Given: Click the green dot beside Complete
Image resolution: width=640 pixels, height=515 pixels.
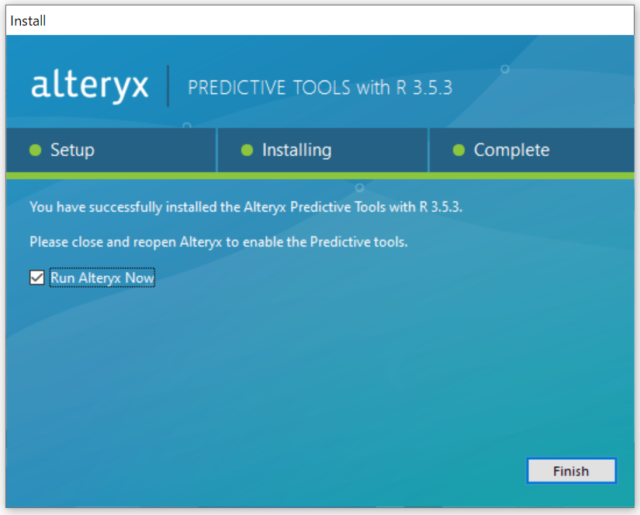Looking at the screenshot, I should 459,150.
